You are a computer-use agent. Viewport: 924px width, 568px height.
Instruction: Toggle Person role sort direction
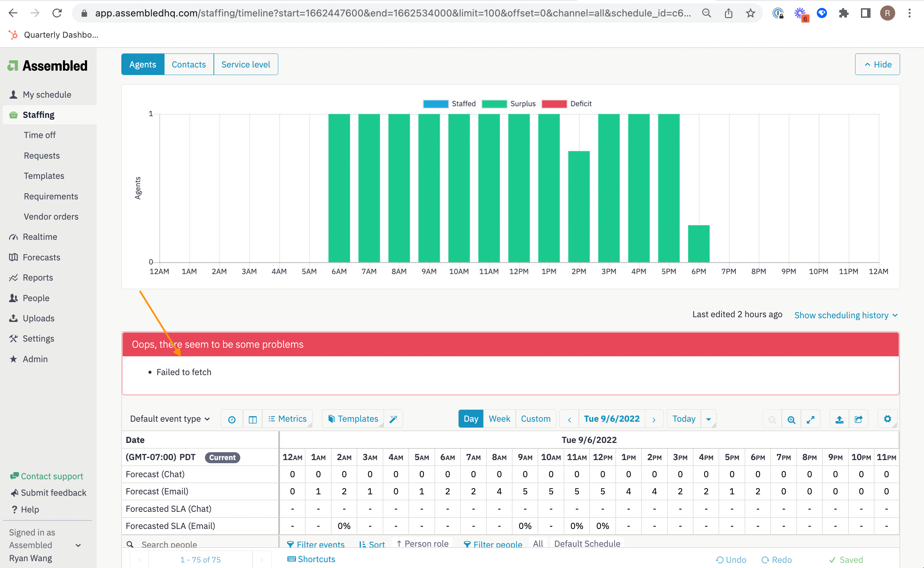422,543
